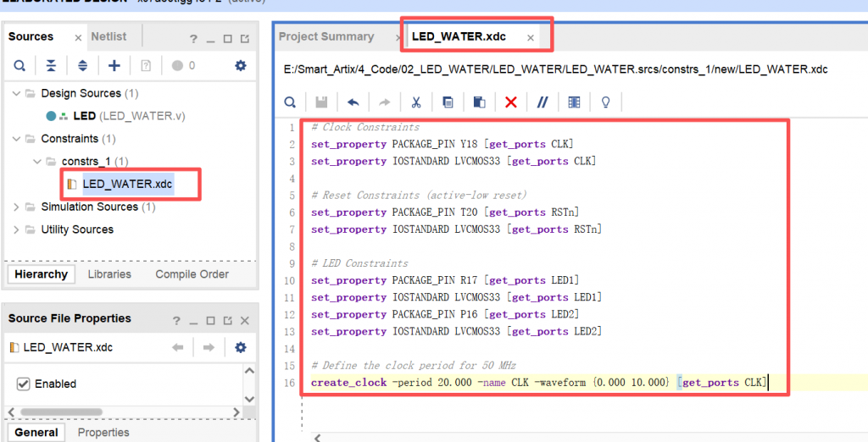Expand the Utility Sources folder
The height and width of the screenshot is (442, 868).
click(16, 229)
